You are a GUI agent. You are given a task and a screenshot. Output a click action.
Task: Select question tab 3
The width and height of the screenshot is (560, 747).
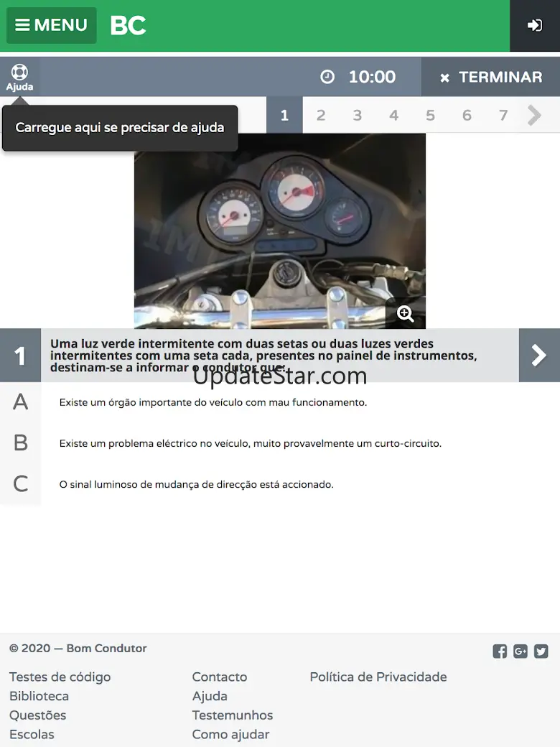point(357,115)
